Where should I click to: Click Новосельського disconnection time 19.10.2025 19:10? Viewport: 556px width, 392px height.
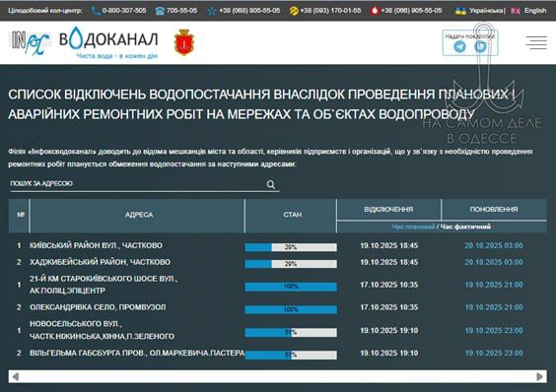point(389,330)
